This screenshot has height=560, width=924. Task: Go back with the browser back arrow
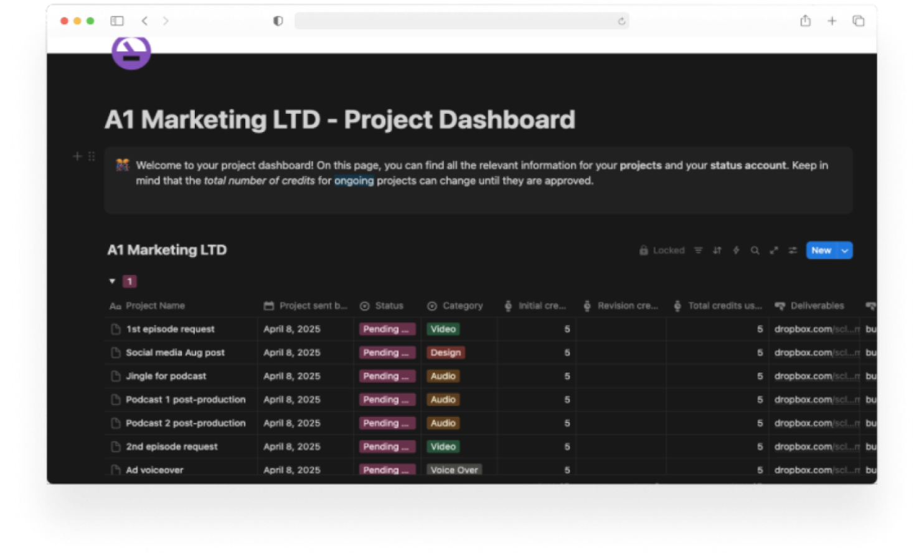[144, 21]
